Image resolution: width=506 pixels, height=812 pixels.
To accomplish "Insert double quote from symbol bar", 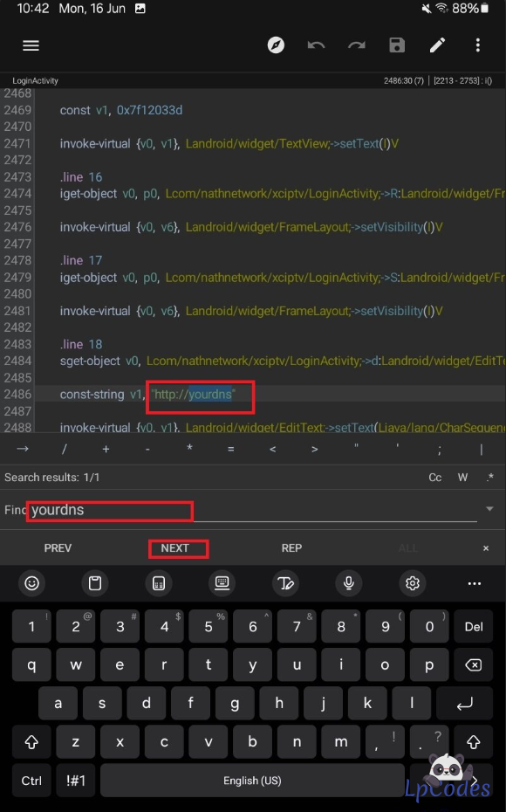I will point(356,447).
